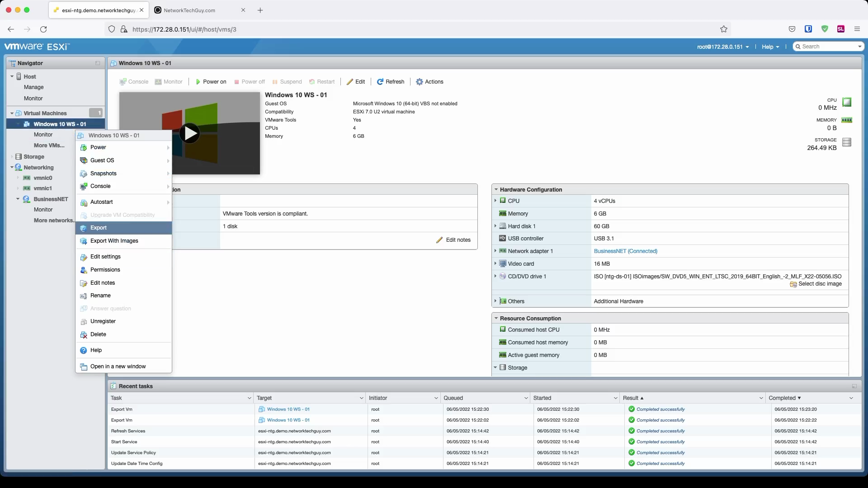Click the BusinessNET network icon

point(27,199)
